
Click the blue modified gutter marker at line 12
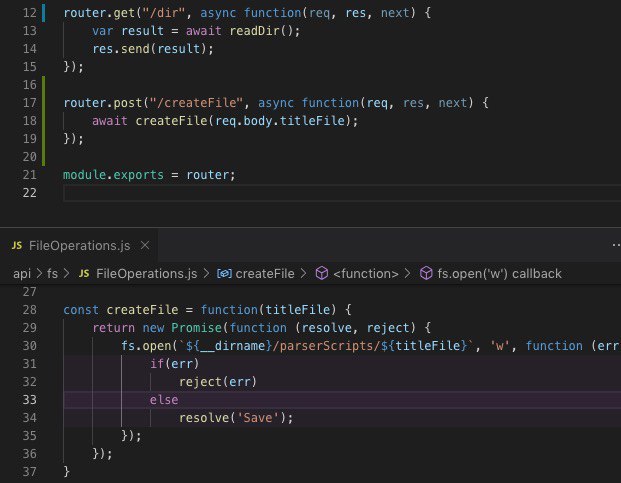tap(44, 13)
